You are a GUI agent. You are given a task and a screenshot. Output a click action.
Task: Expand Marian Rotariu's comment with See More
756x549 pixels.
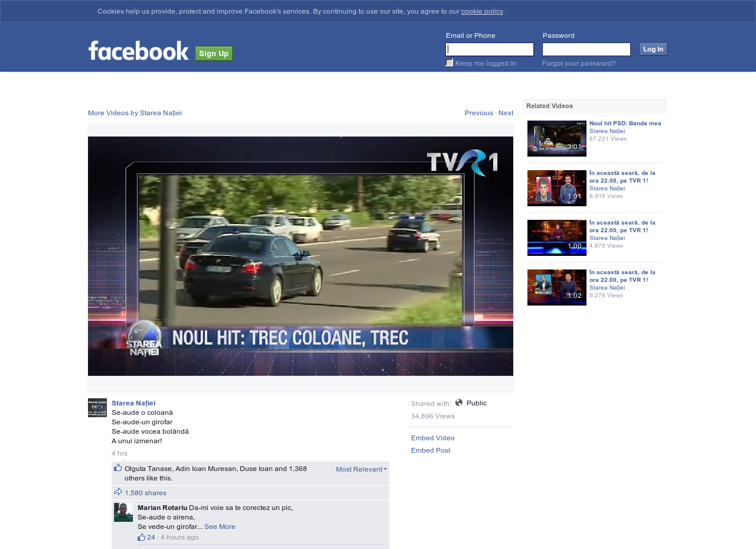coord(220,527)
